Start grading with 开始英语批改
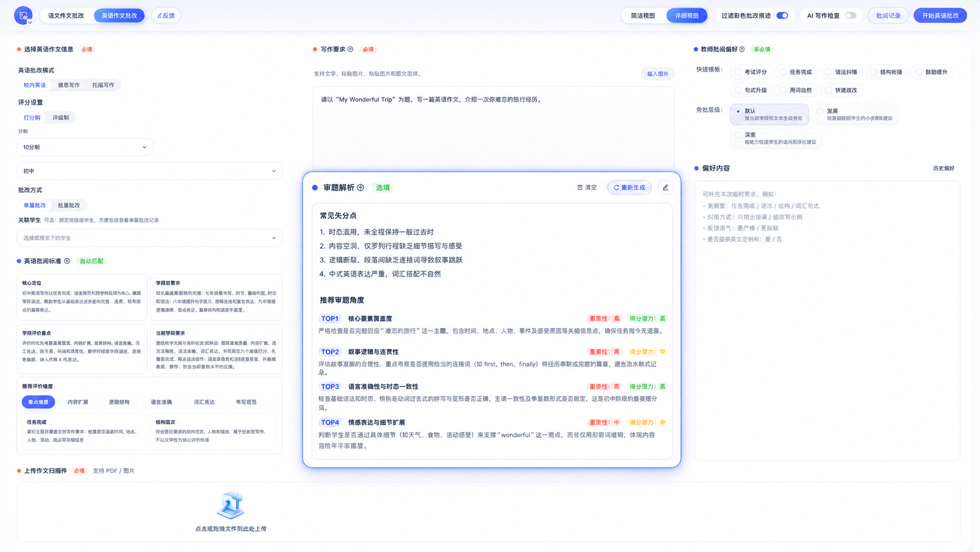This screenshot has width=980, height=552. [940, 16]
